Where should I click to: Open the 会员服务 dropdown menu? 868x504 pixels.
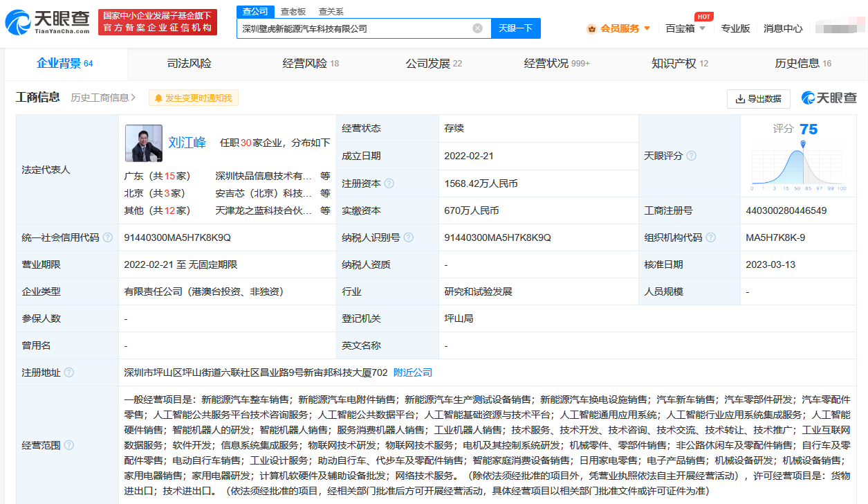click(x=619, y=28)
